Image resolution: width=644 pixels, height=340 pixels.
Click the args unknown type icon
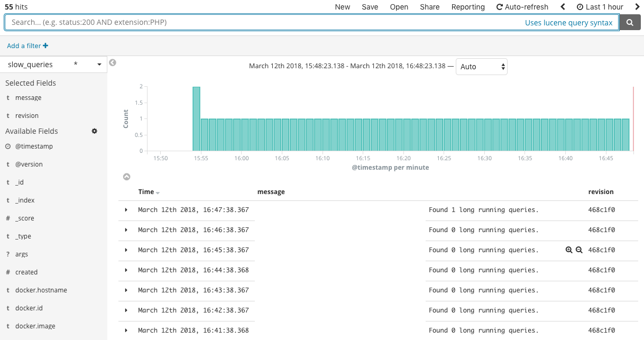click(8, 254)
